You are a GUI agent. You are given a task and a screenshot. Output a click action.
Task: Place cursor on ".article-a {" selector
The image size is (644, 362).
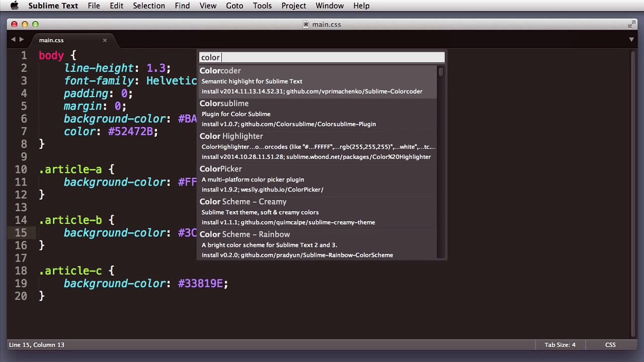tap(76, 169)
